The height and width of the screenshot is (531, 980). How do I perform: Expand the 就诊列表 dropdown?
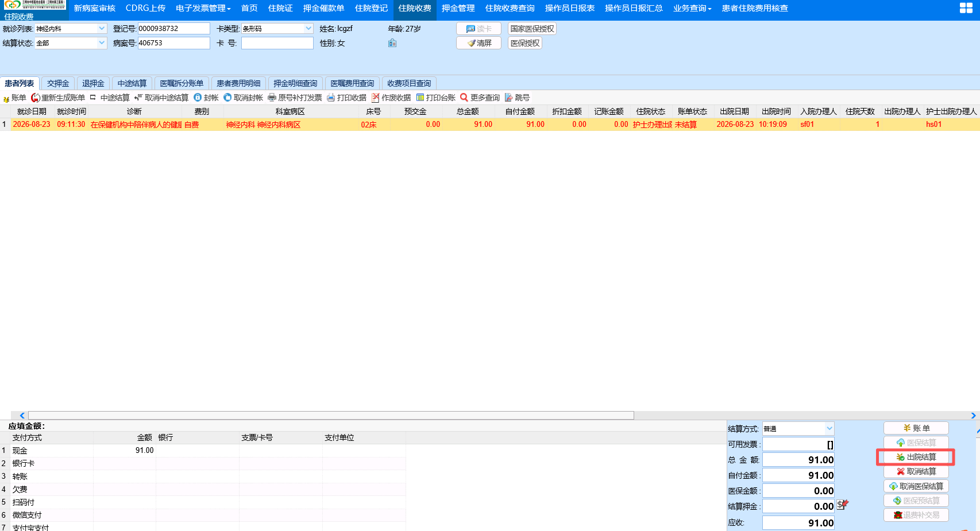(102, 28)
